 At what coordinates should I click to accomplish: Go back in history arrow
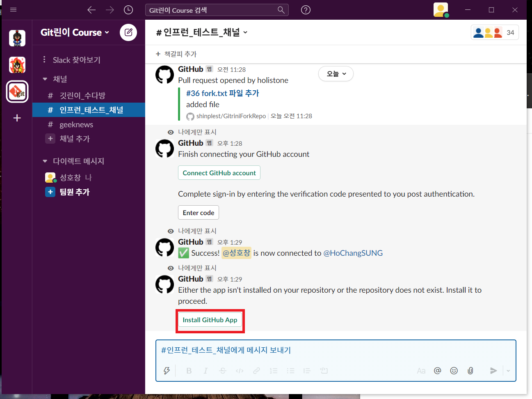[x=91, y=10]
